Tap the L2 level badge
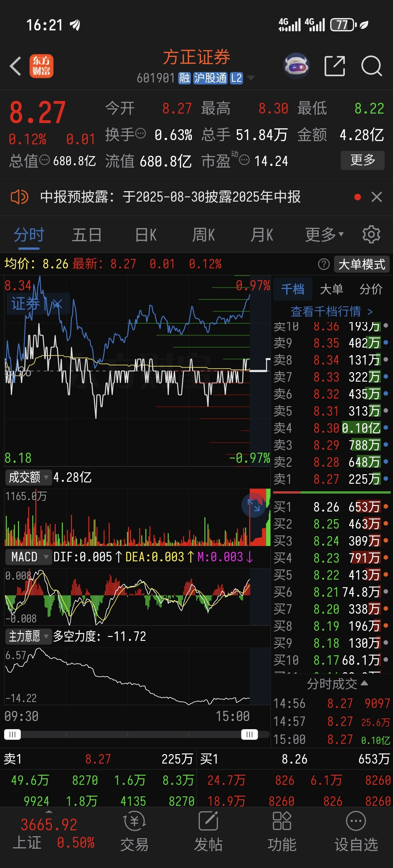 [x=236, y=78]
